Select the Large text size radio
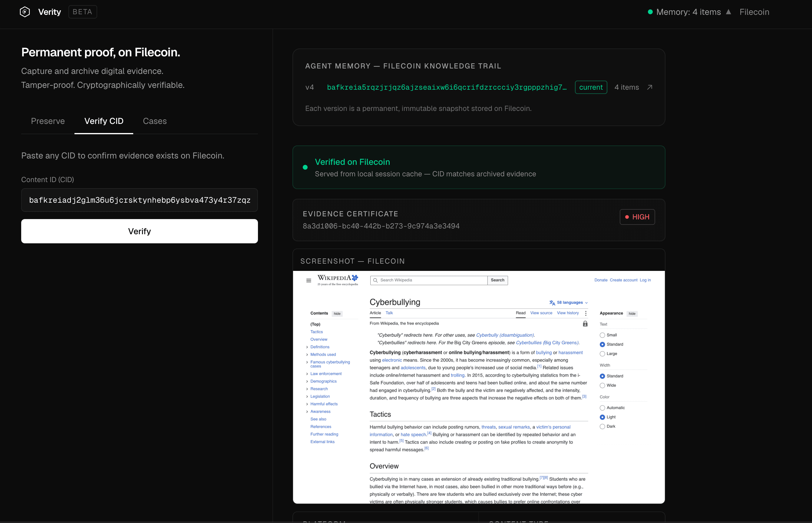 tap(602, 354)
